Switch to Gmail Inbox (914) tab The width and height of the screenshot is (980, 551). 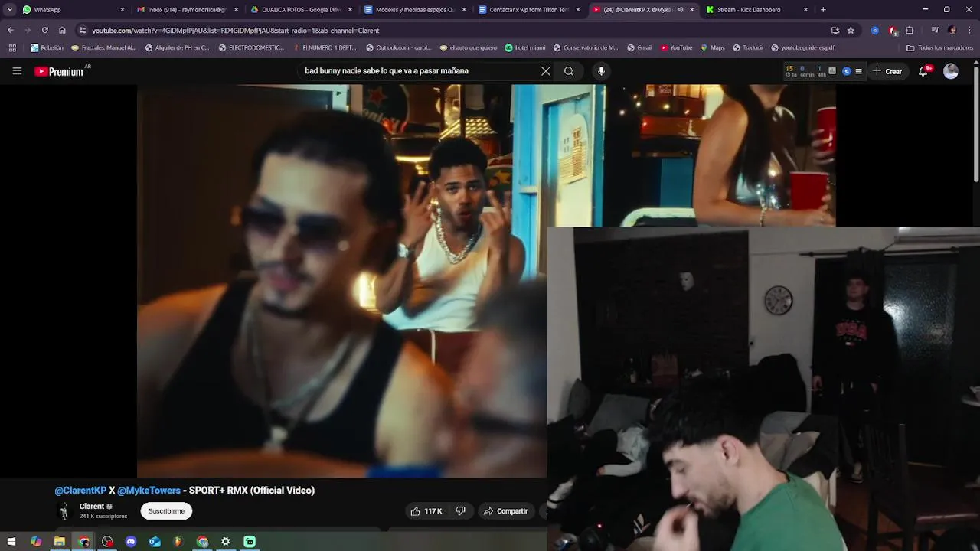pyautogui.click(x=187, y=10)
